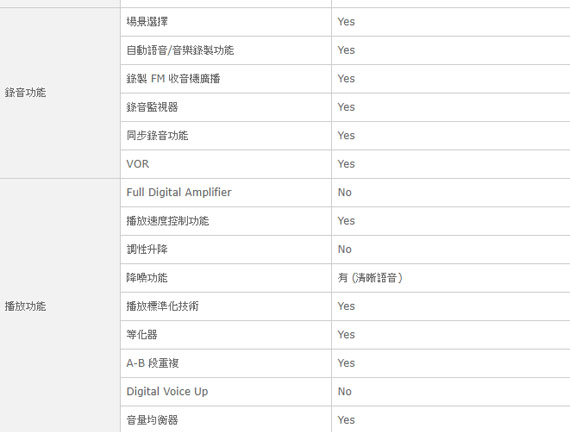Click the Digital Voice Up label
Screen dimensions: 570x432
[x=167, y=392]
